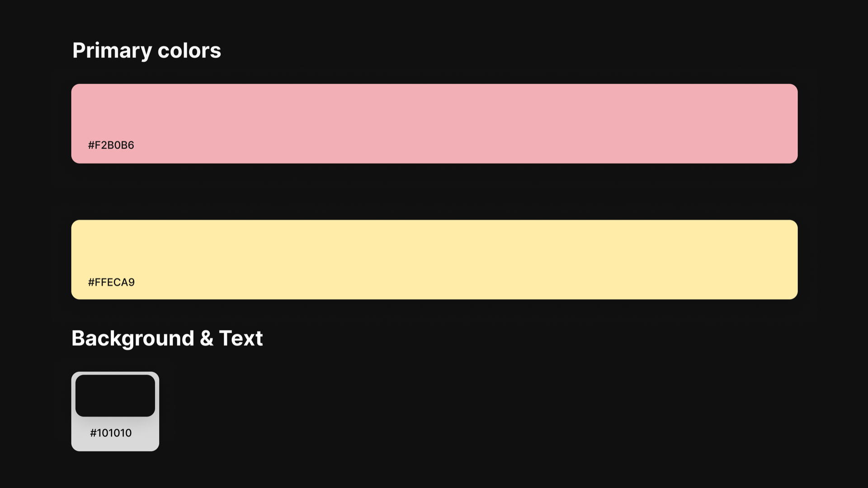Click the word "colors" in the heading
Image resolution: width=868 pixels, height=488 pixels.
pos(189,50)
